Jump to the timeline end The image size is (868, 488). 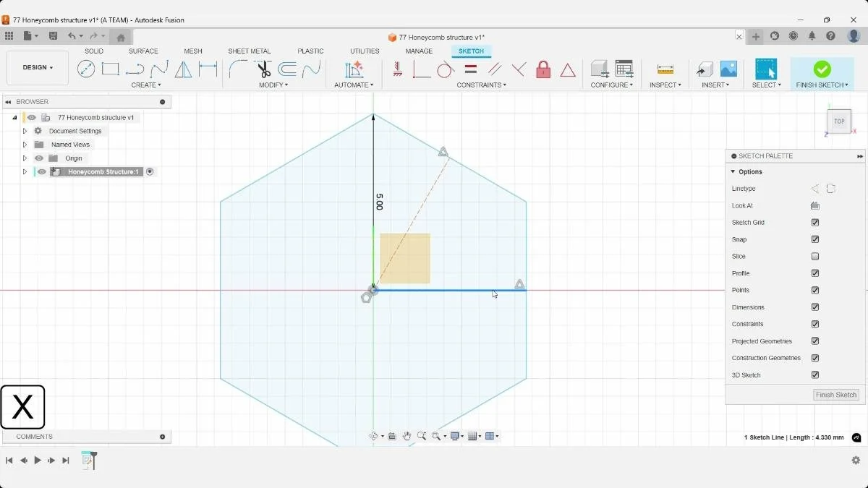click(66, 461)
